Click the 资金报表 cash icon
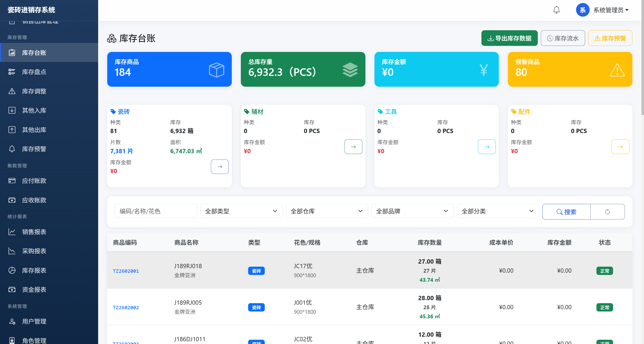 (x=12, y=290)
